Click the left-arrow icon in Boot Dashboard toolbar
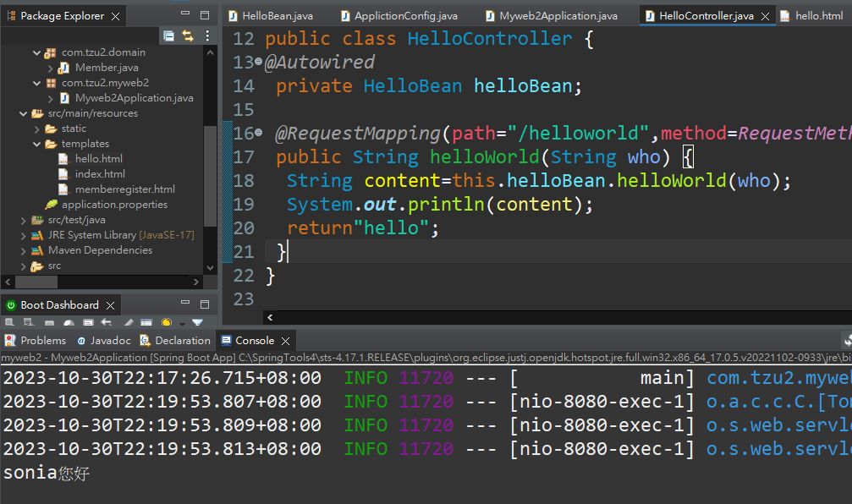 [106, 322]
